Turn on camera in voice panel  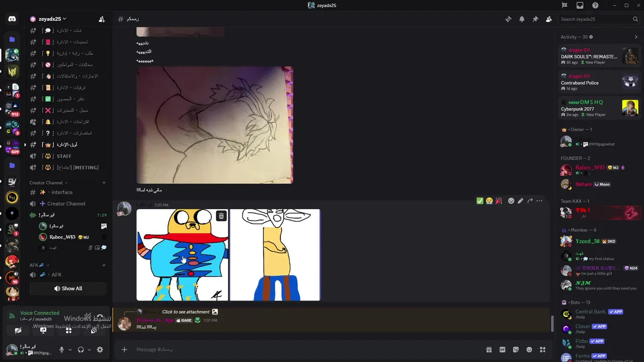click(18, 330)
